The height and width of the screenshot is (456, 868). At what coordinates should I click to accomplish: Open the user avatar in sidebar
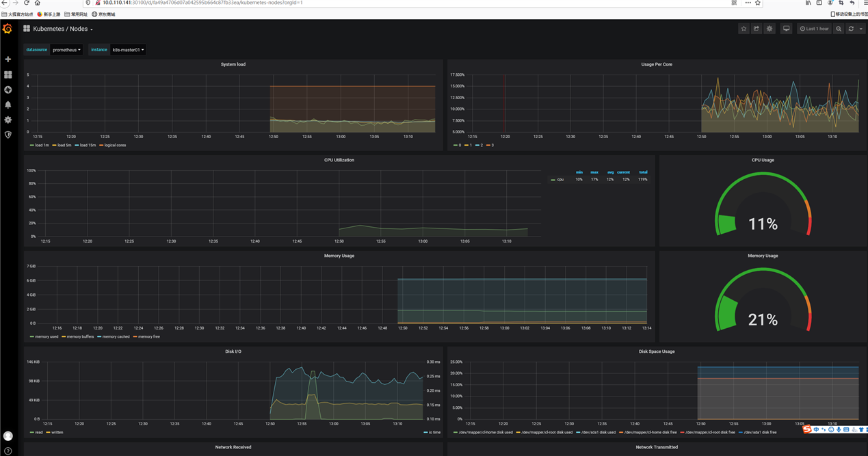coord(8,436)
